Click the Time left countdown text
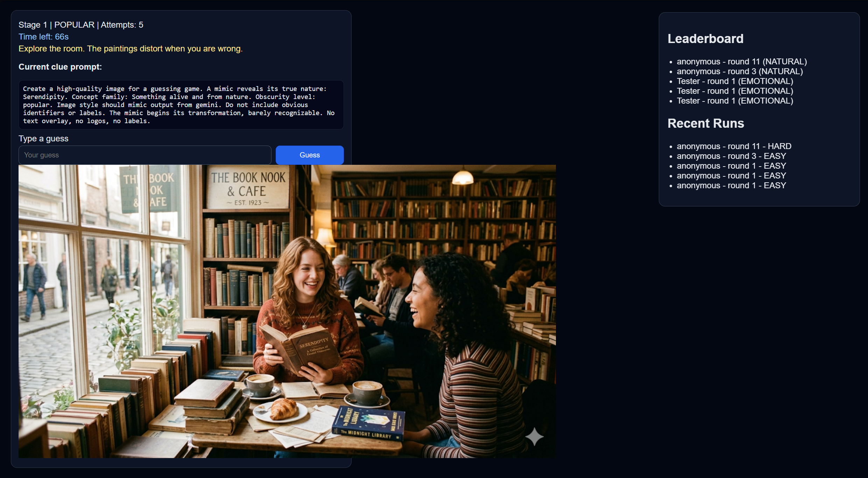This screenshot has height=478, width=868. click(x=43, y=37)
